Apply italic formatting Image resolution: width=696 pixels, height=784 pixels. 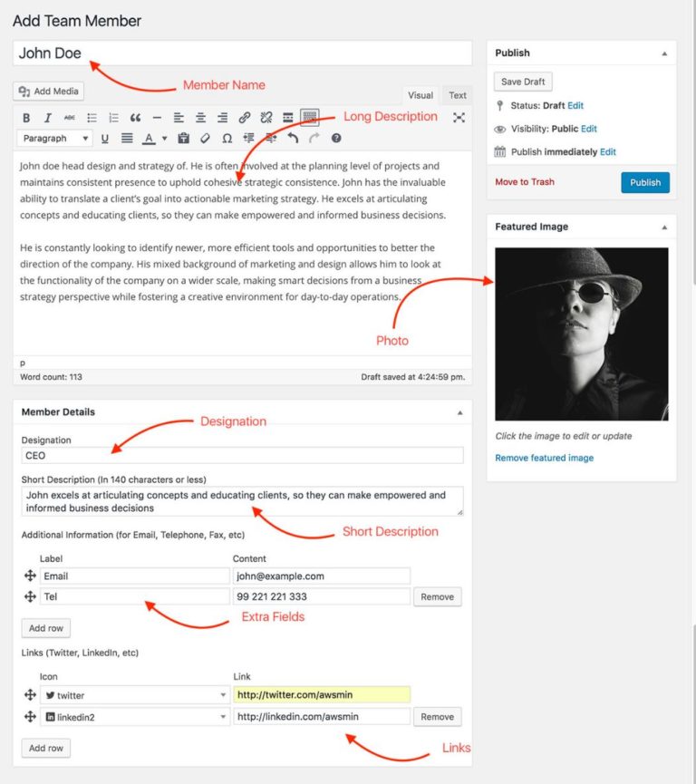pos(48,118)
